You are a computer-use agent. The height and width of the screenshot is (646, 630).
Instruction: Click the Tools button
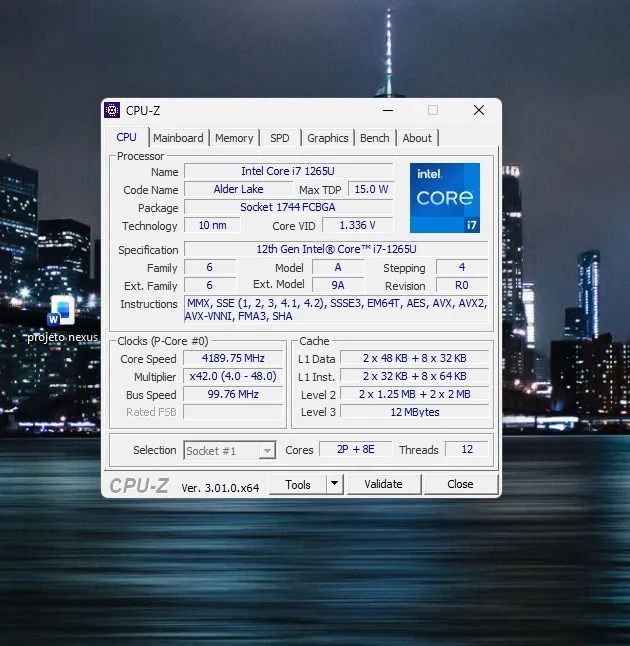click(x=298, y=484)
